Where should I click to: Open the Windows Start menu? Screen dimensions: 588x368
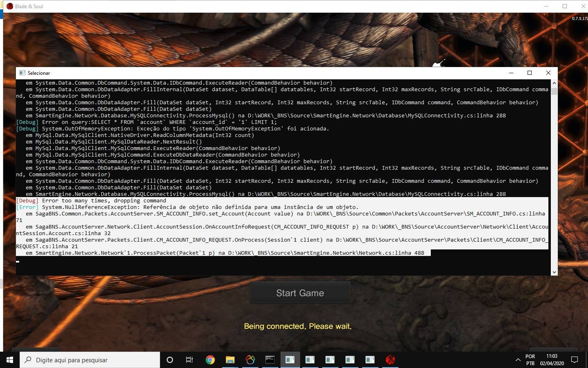coord(10,360)
